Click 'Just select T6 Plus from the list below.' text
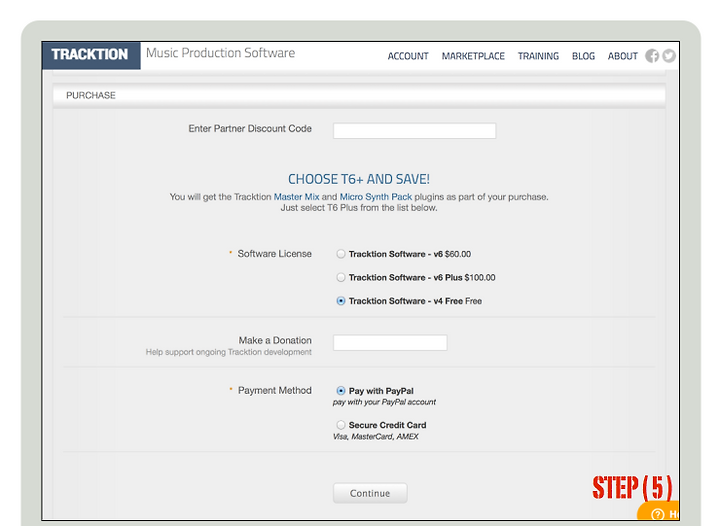This screenshot has height=526, width=720. pos(359,208)
